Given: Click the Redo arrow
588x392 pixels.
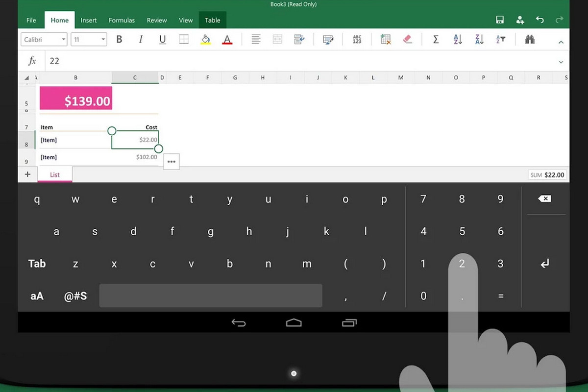Looking at the screenshot, I should 560,20.
